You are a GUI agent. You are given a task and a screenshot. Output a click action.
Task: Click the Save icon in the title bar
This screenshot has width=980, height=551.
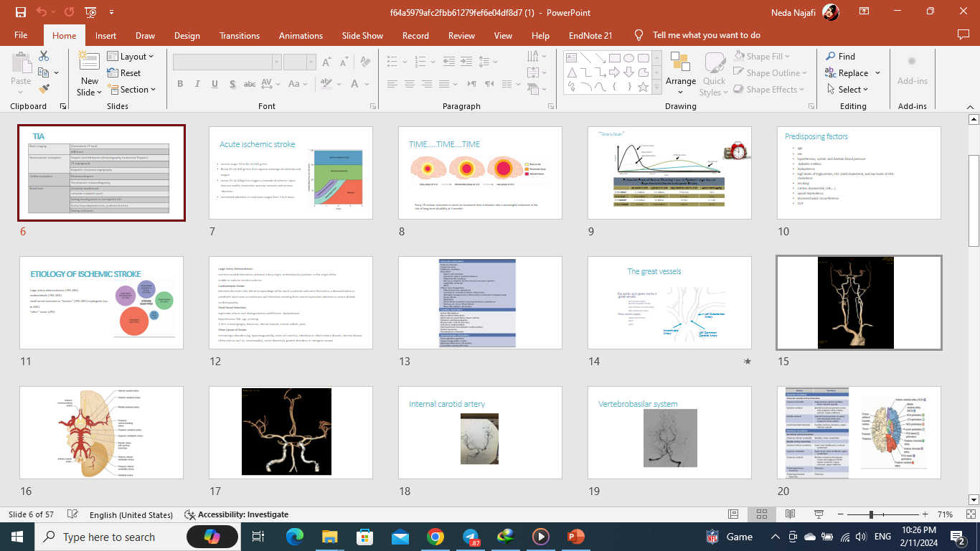pyautogui.click(x=20, y=12)
